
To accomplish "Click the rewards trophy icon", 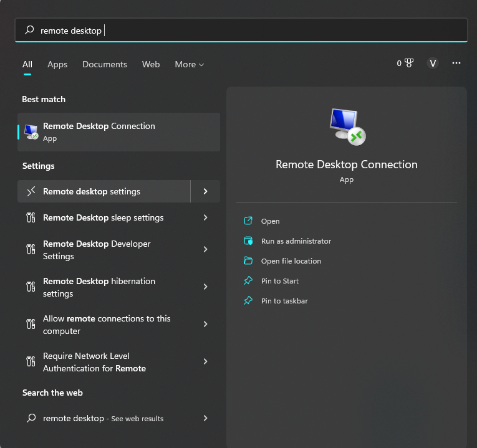I will click(x=409, y=63).
